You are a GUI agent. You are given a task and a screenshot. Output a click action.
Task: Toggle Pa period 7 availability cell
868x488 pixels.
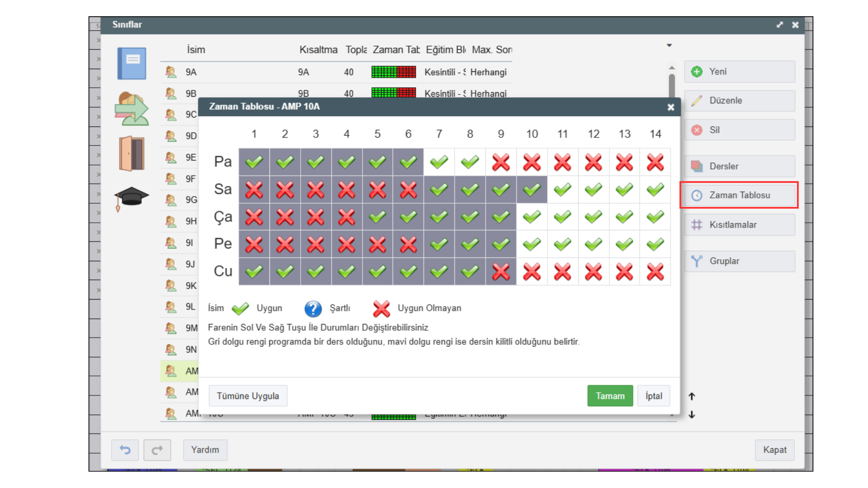439,162
